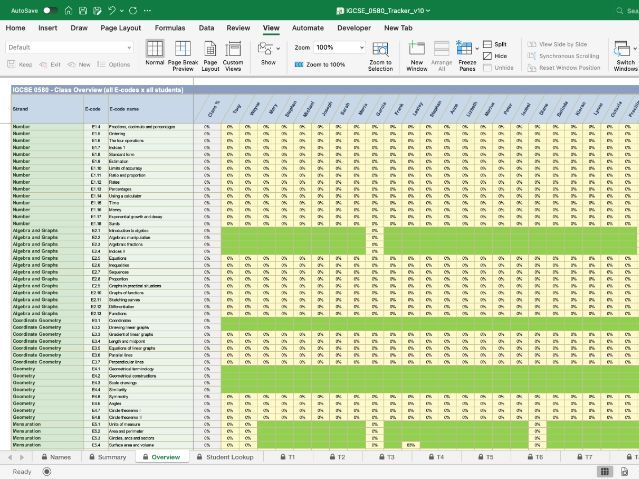Click the previous sheet arrow
Screen dimensions: 639x479
(x=10, y=457)
